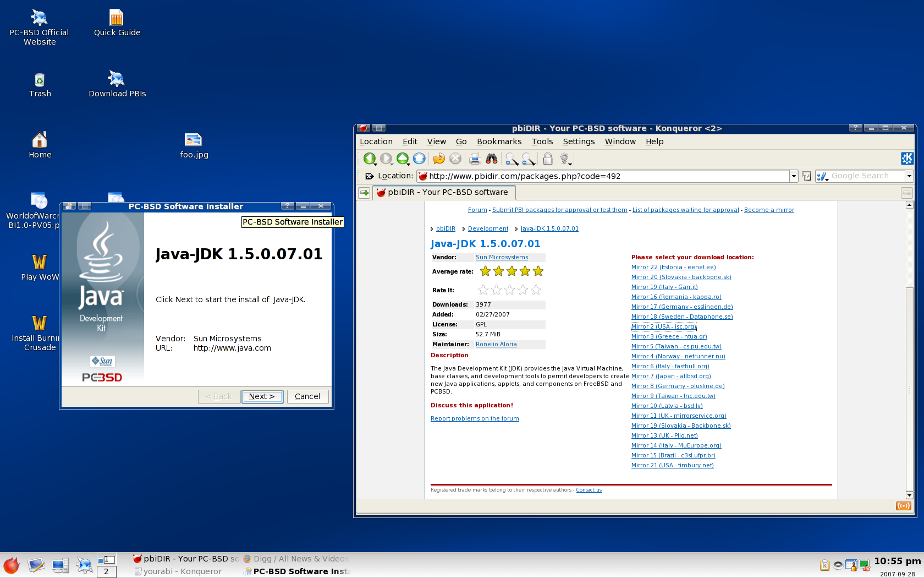Rate Java-JDK with the first empty star
The width and height of the screenshot is (924, 578).
[483, 290]
